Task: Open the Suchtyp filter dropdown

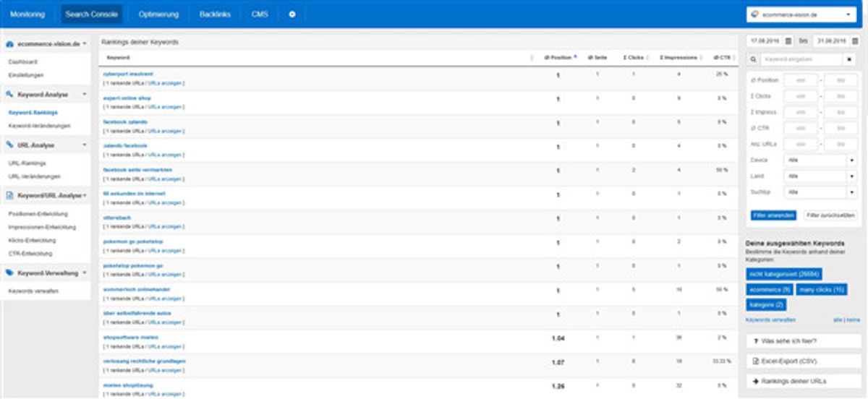Action: [x=821, y=192]
